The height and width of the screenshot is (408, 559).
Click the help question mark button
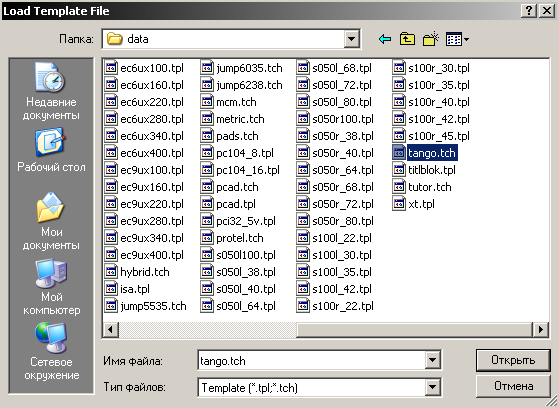coord(529,11)
